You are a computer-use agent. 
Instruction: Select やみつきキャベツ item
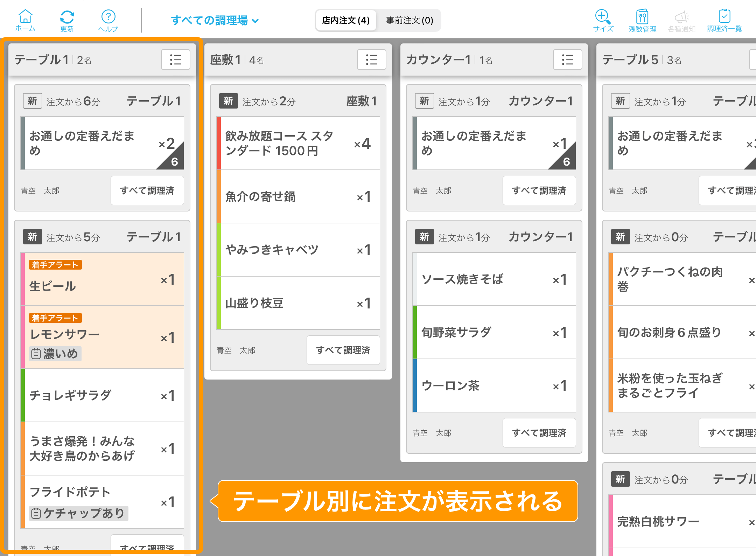point(298,250)
